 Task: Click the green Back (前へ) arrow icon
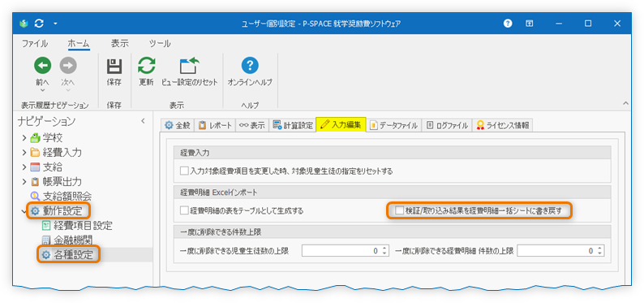coord(43,65)
